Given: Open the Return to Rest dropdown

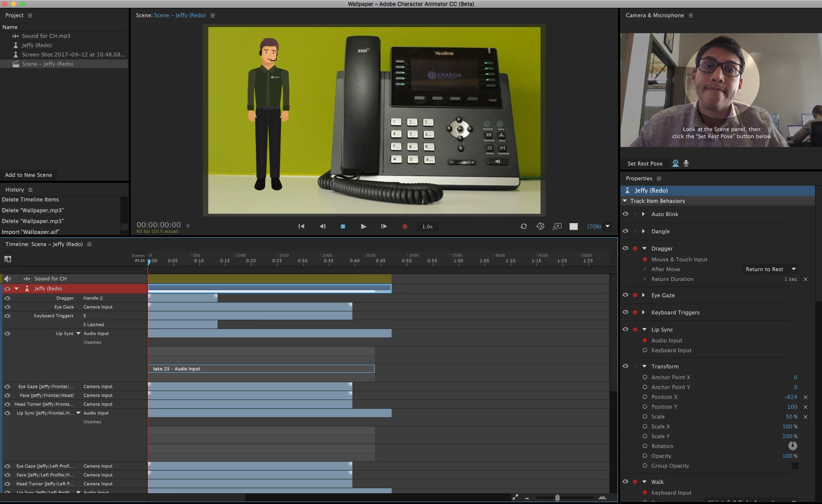Looking at the screenshot, I should [x=771, y=269].
